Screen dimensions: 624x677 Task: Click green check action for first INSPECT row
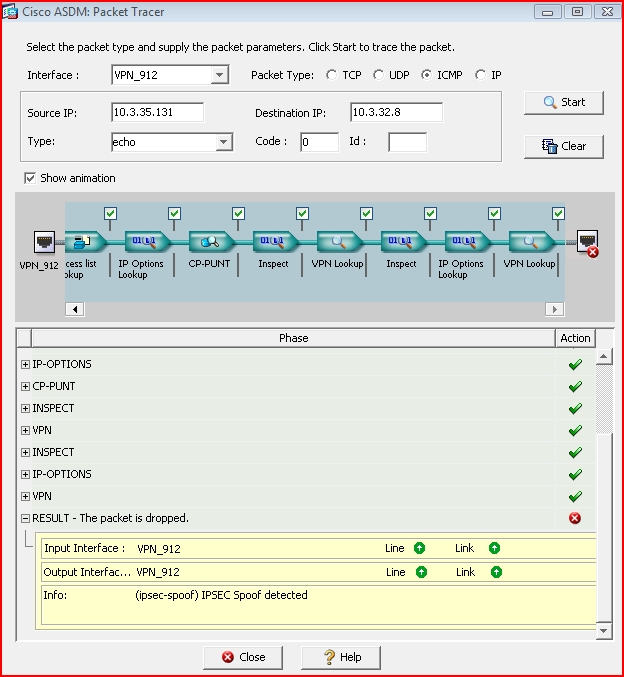[x=575, y=408]
